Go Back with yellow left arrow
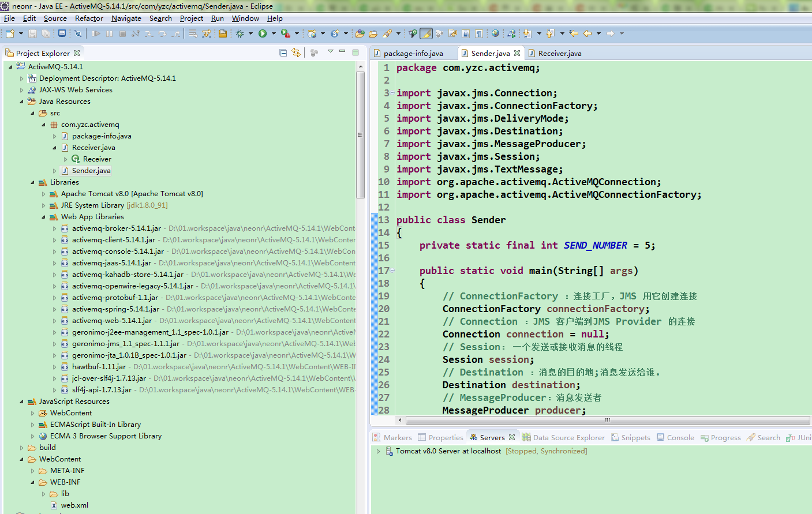812x514 pixels. [588, 33]
